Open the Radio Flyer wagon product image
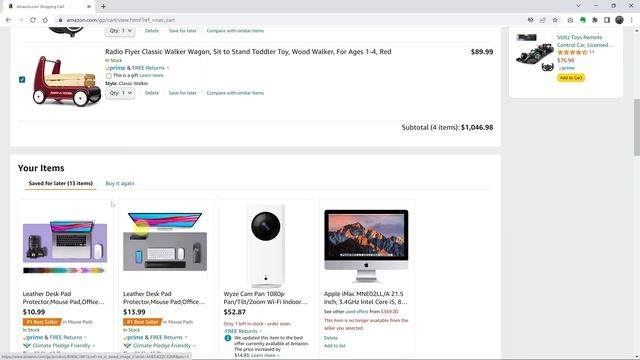 click(x=67, y=81)
